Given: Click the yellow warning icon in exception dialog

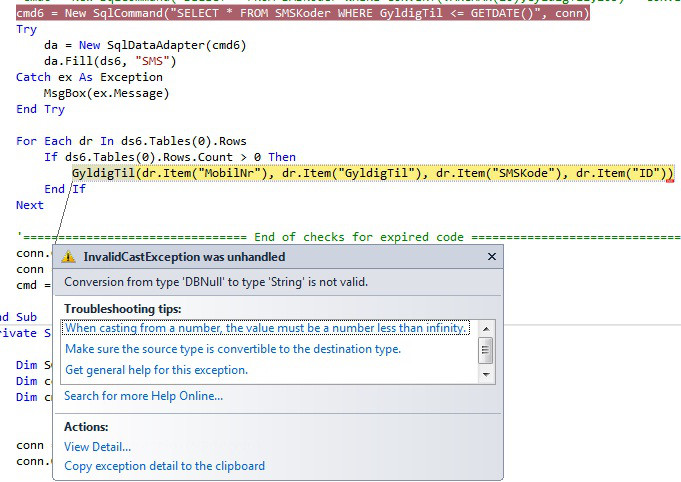Looking at the screenshot, I should pos(68,257).
